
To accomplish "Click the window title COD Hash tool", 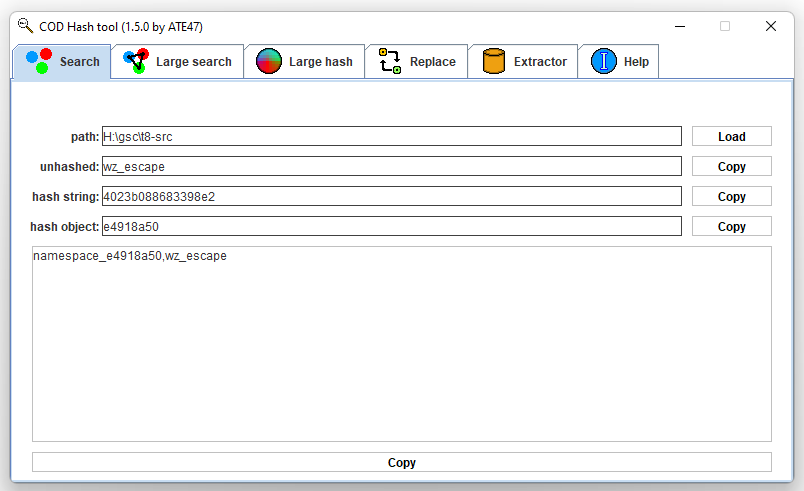I will 121,27.
